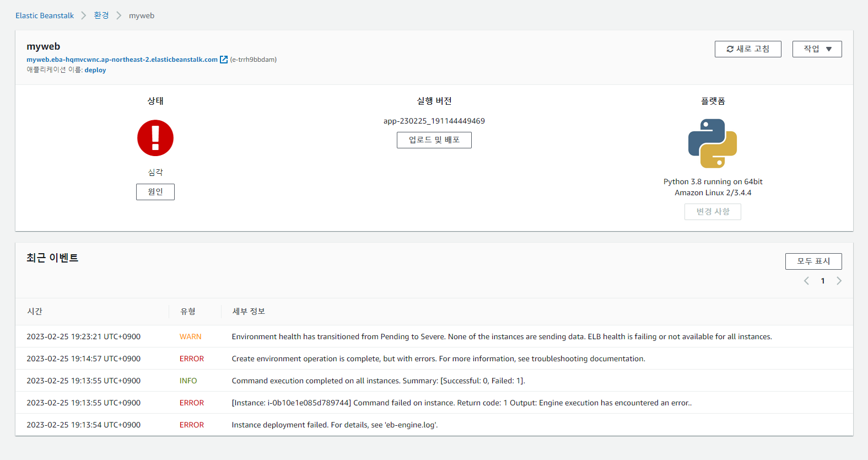Click the 최근 이벤트 section heading
Screen dimensions: 868x460
[x=52, y=258]
